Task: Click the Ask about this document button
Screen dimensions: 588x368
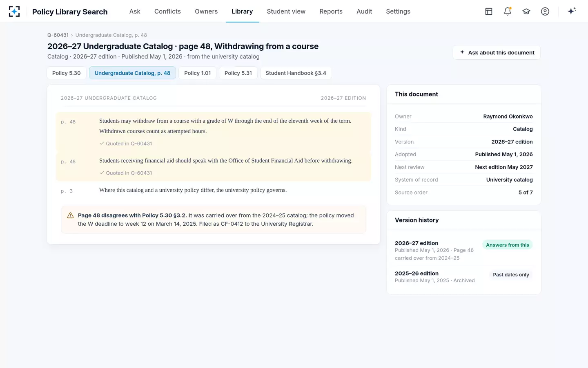Action: tap(497, 52)
